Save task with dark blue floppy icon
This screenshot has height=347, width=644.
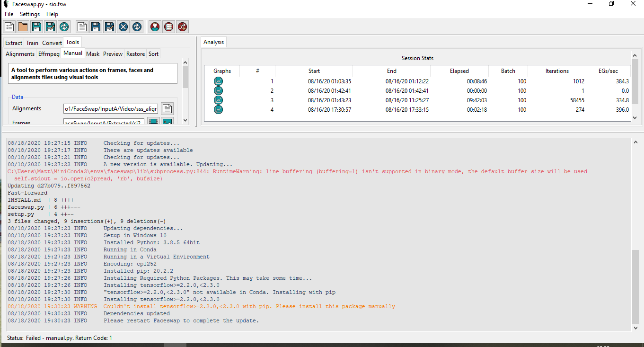(96, 27)
